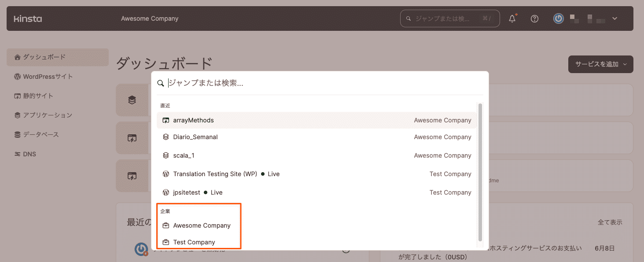Select the Diario_Semanal result
This screenshot has height=262, width=644.
pos(316,137)
